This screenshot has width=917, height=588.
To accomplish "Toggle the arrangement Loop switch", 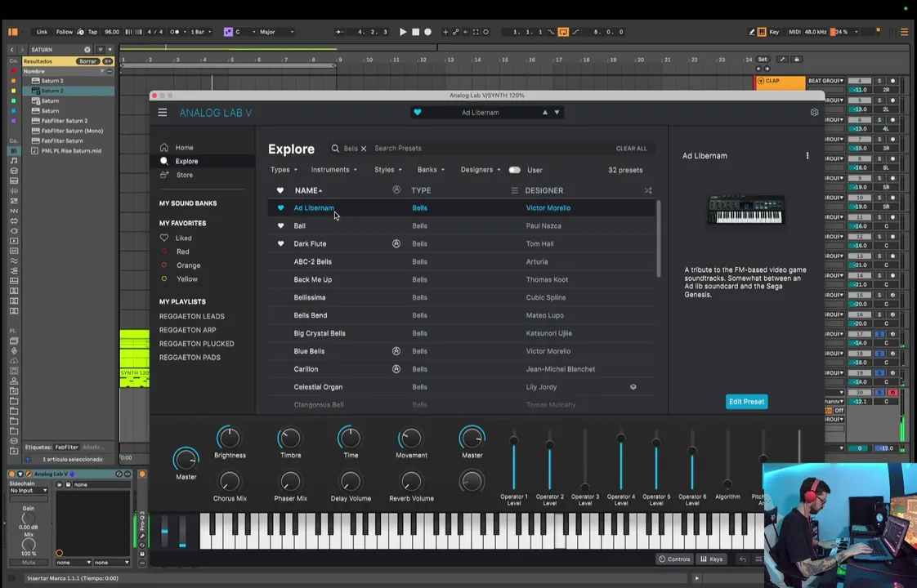I will 563,32.
